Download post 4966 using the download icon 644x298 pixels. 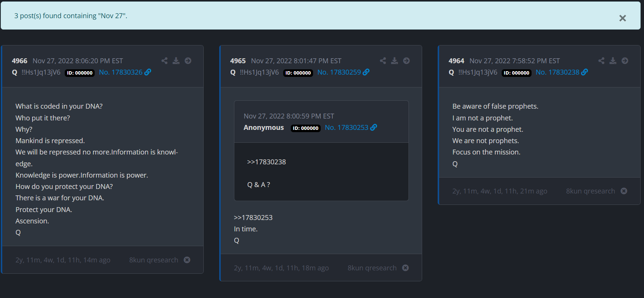[x=176, y=61]
